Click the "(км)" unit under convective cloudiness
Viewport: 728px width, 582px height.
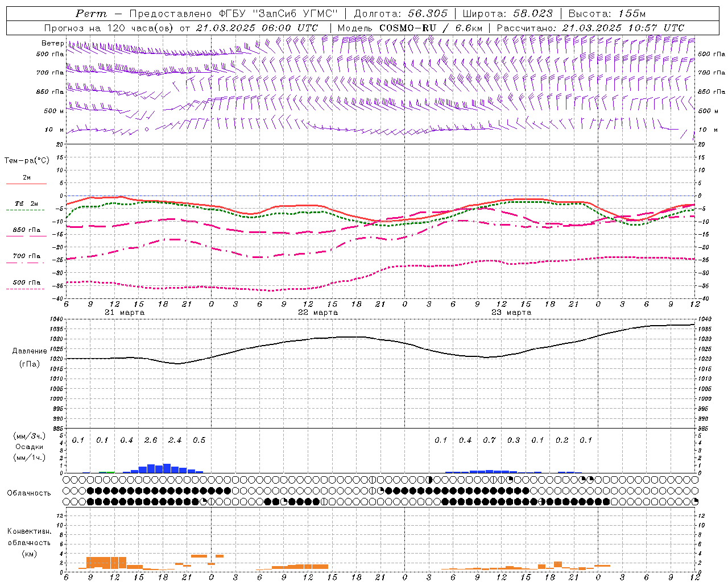pyautogui.click(x=30, y=554)
